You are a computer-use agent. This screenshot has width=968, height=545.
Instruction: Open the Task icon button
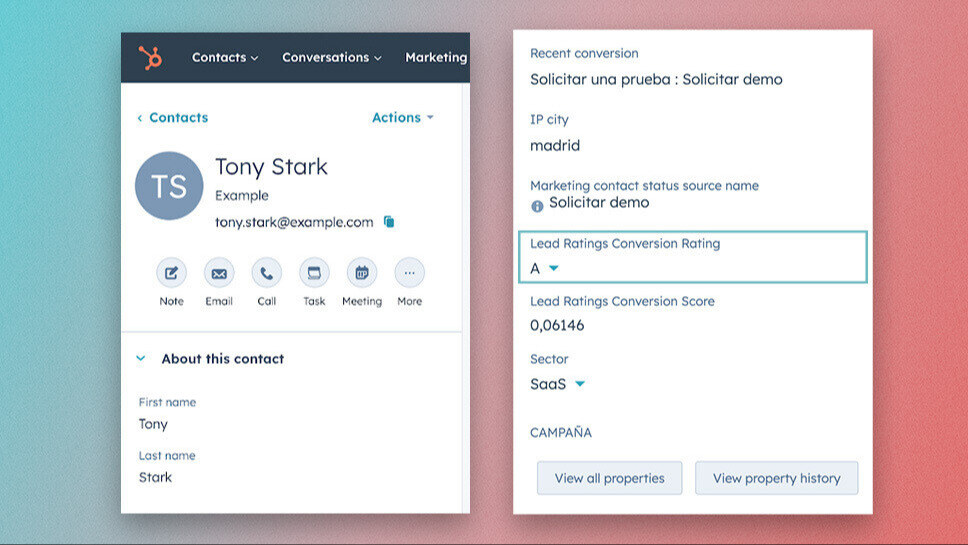point(314,273)
